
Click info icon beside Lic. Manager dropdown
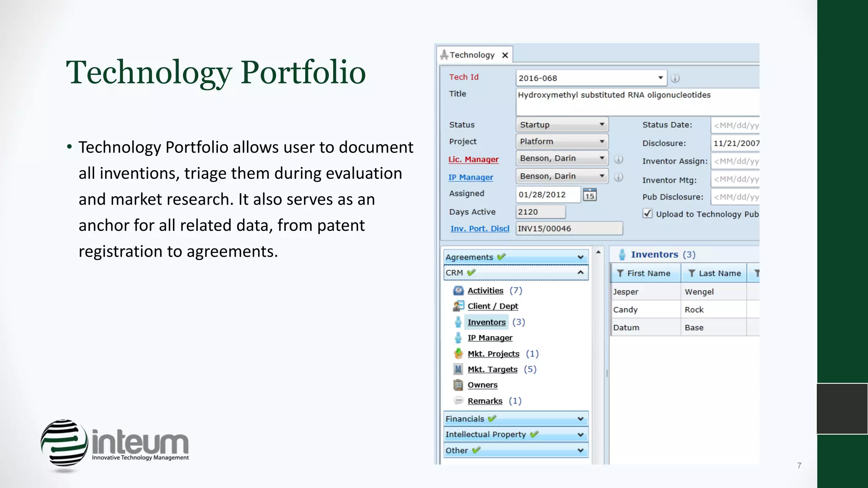click(x=619, y=159)
